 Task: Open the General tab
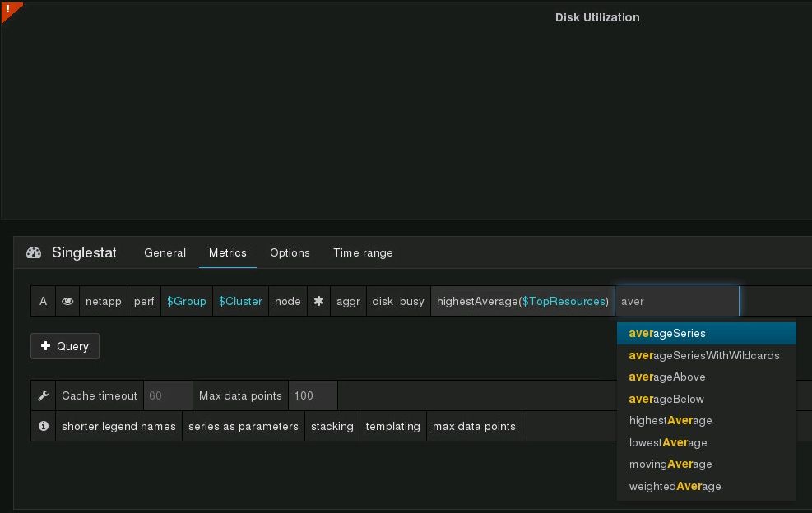coord(165,253)
